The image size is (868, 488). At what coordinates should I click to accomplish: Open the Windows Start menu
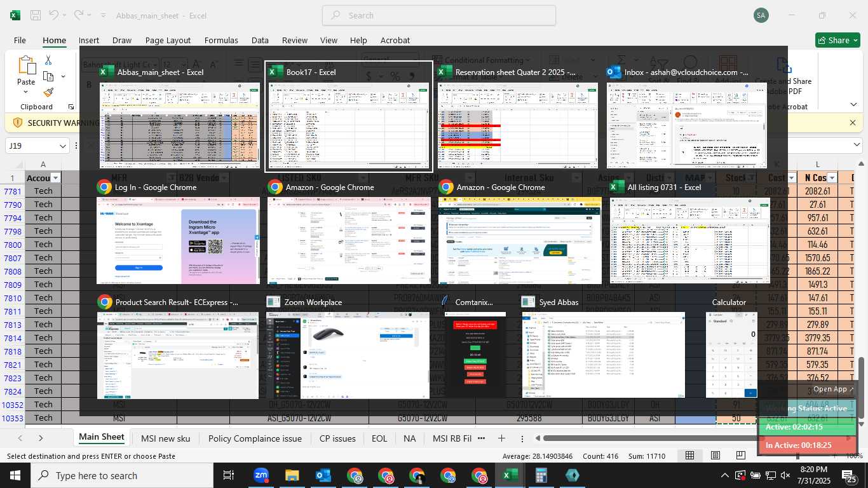pos(15,475)
